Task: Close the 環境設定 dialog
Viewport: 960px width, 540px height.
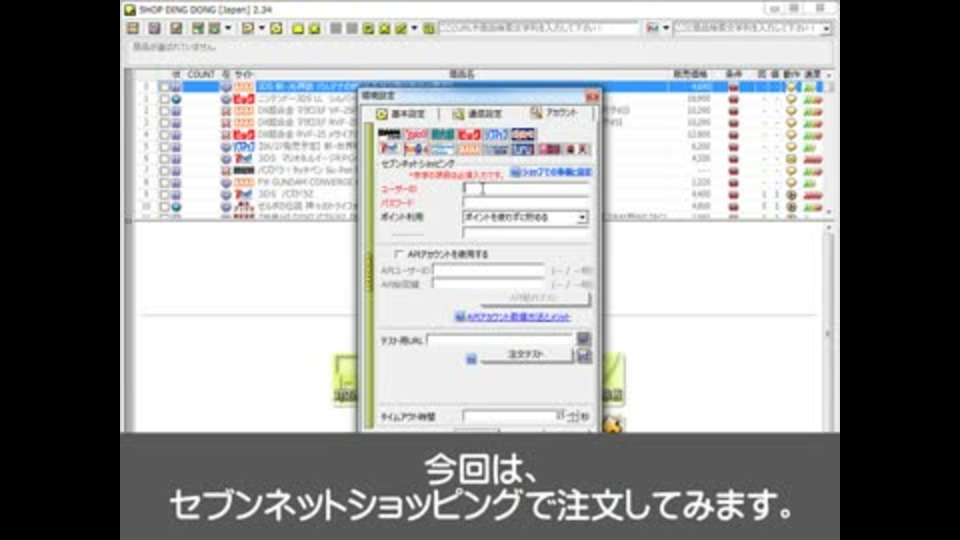Action: [x=592, y=96]
